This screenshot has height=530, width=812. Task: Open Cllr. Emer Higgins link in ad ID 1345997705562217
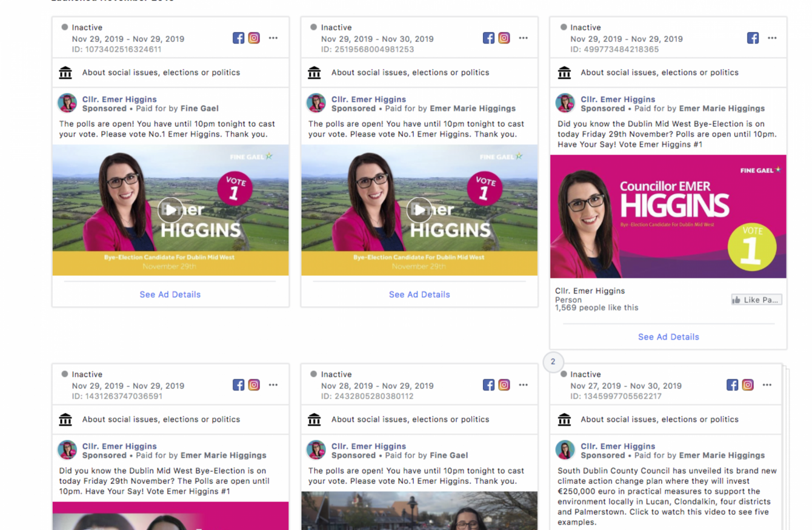tap(618, 446)
